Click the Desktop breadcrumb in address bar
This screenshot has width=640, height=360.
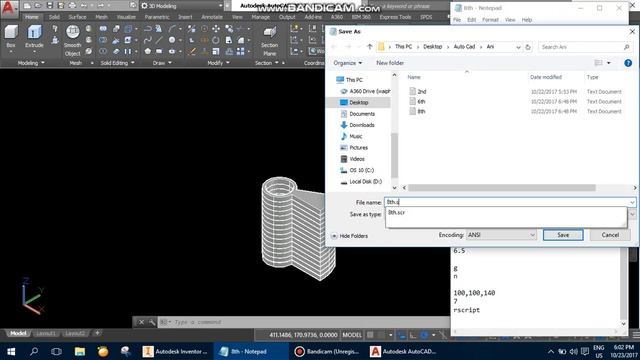[x=432, y=47]
